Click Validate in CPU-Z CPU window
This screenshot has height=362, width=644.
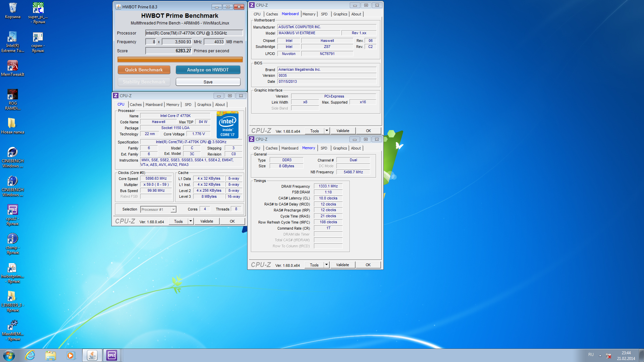point(207,221)
